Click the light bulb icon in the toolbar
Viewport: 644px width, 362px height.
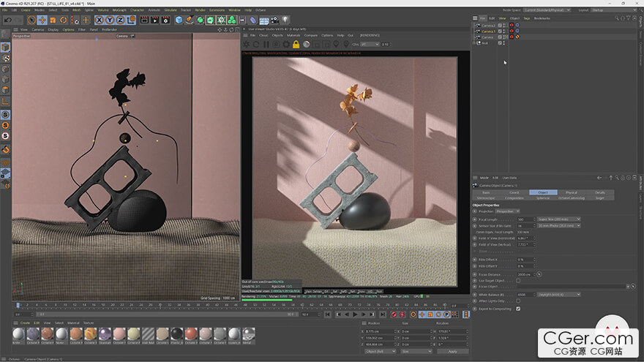[285, 20]
